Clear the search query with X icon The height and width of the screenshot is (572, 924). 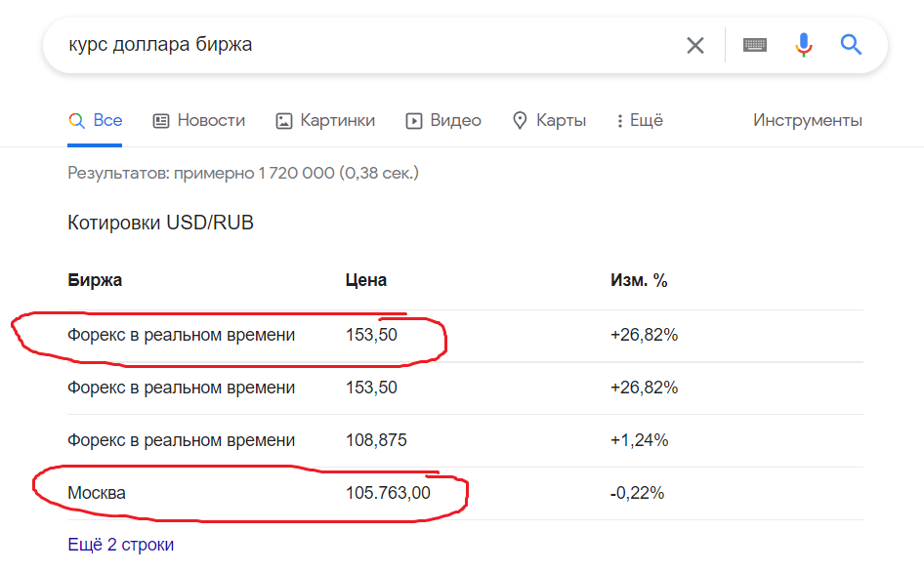pos(695,45)
